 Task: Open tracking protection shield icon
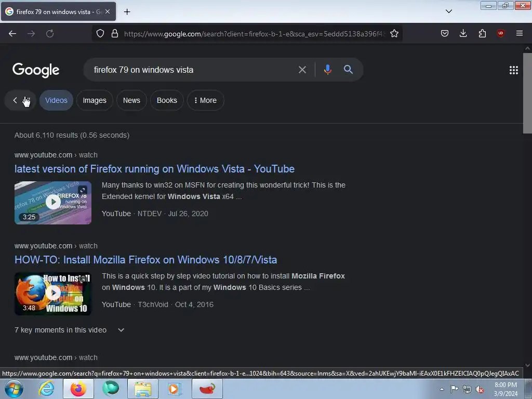pos(100,33)
